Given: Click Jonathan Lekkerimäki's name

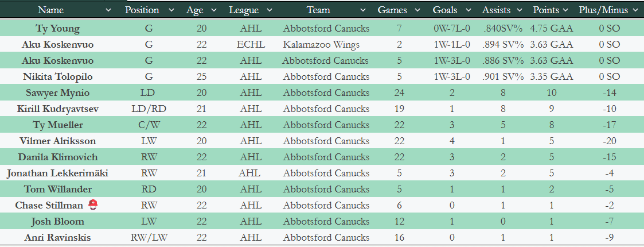Looking at the screenshot, I should pyautogui.click(x=57, y=173).
